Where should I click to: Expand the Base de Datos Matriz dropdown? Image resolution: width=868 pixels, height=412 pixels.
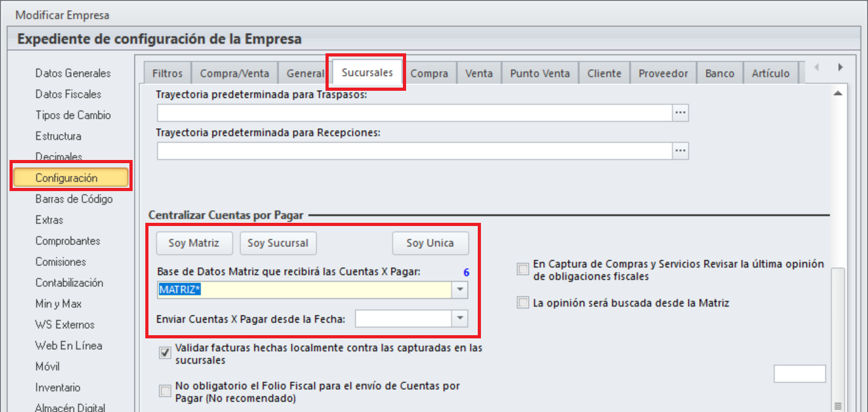click(x=460, y=290)
